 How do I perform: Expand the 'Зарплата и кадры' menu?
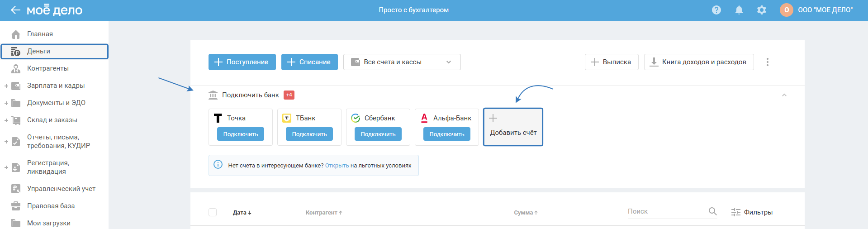click(6, 86)
